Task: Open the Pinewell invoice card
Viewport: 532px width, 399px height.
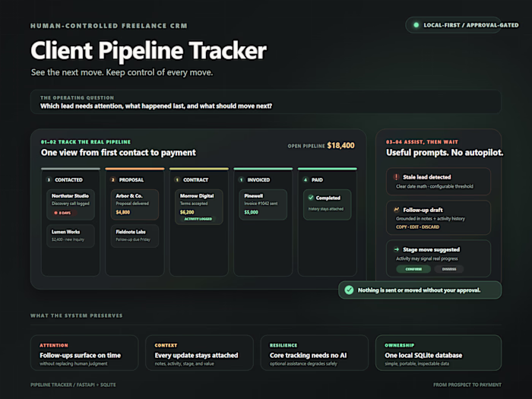Action: (263, 204)
